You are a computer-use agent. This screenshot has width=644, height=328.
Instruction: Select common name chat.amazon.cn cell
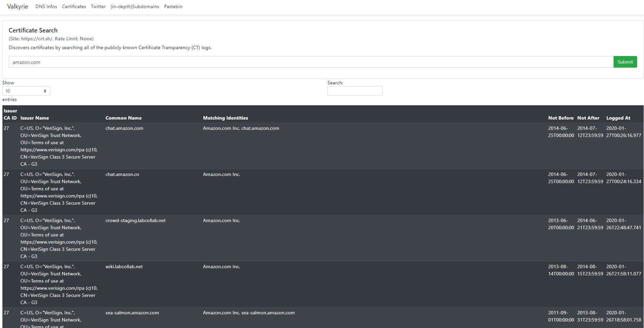pyautogui.click(x=122, y=174)
